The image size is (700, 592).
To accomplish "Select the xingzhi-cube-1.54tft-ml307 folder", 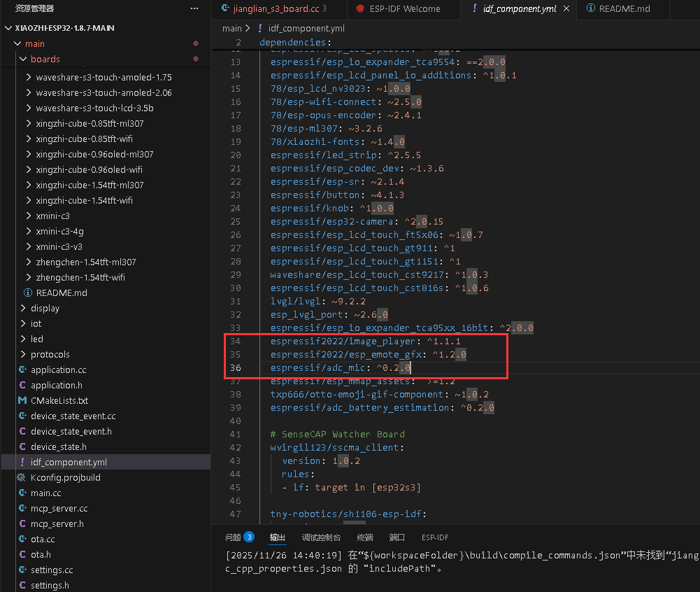I will tap(90, 185).
